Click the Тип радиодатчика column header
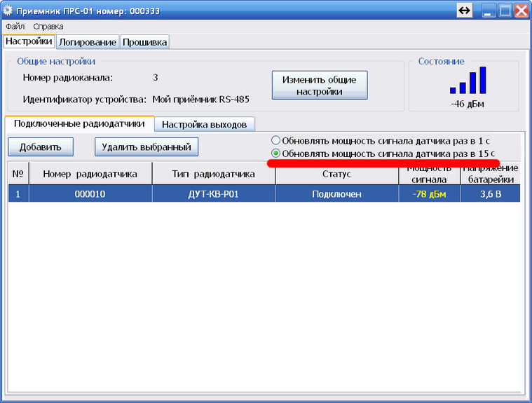The image size is (532, 403). pyautogui.click(x=213, y=174)
